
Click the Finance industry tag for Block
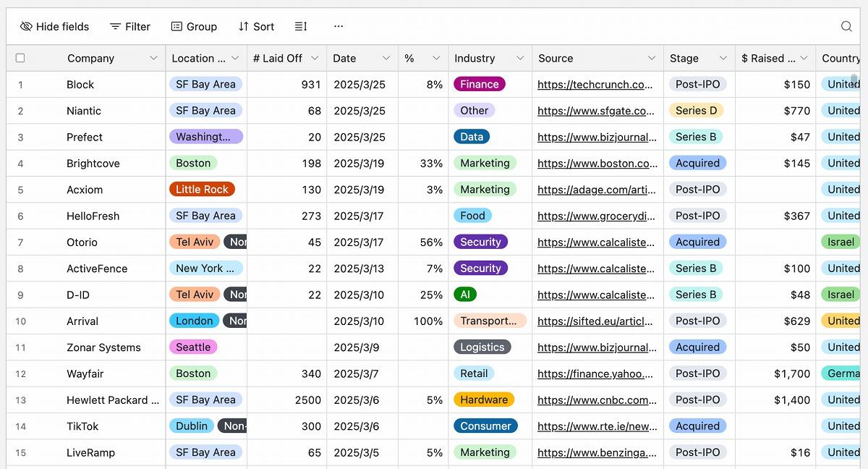[x=479, y=85]
